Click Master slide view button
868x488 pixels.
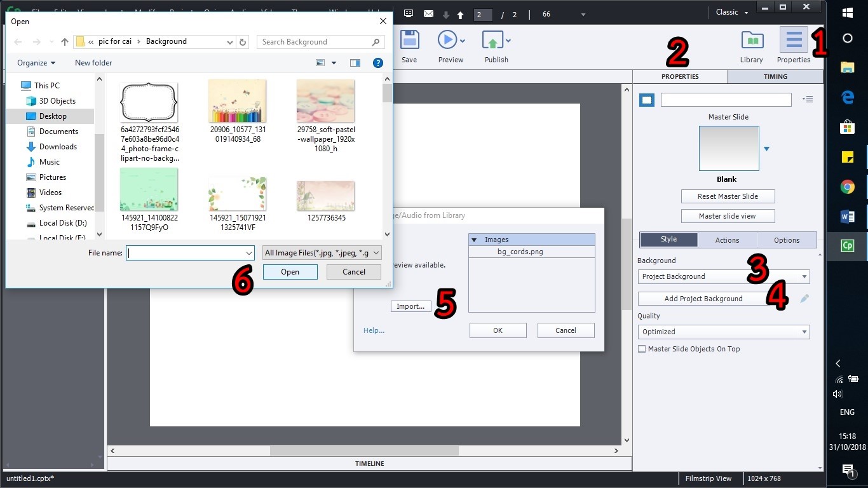(x=728, y=216)
